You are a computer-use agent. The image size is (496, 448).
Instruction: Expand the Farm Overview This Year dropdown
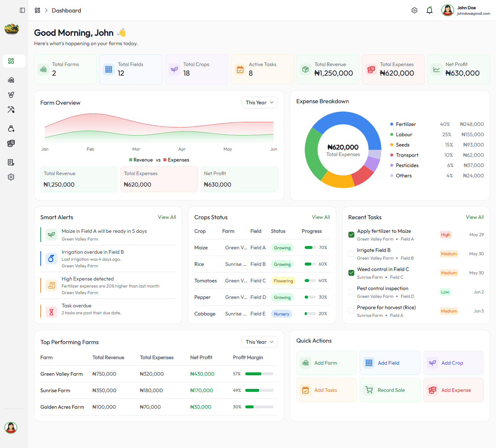pos(260,102)
